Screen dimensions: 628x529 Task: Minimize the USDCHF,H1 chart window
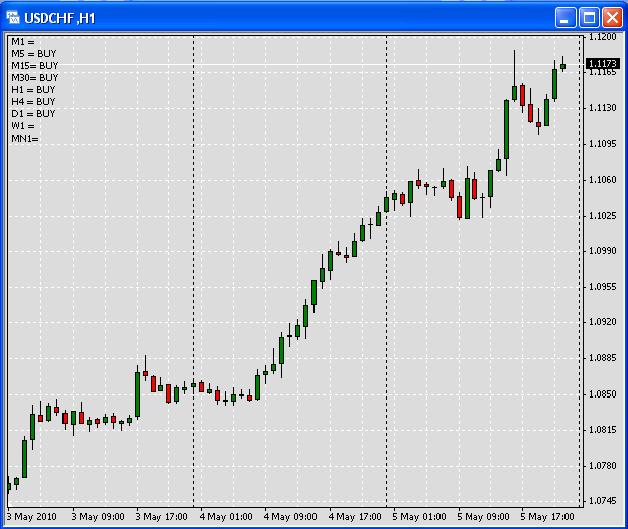(x=567, y=17)
